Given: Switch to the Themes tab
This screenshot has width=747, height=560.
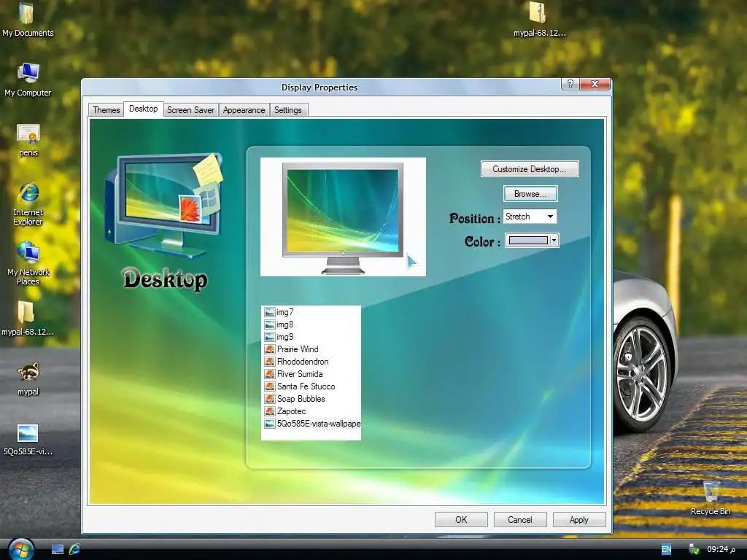Looking at the screenshot, I should pyautogui.click(x=107, y=110).
